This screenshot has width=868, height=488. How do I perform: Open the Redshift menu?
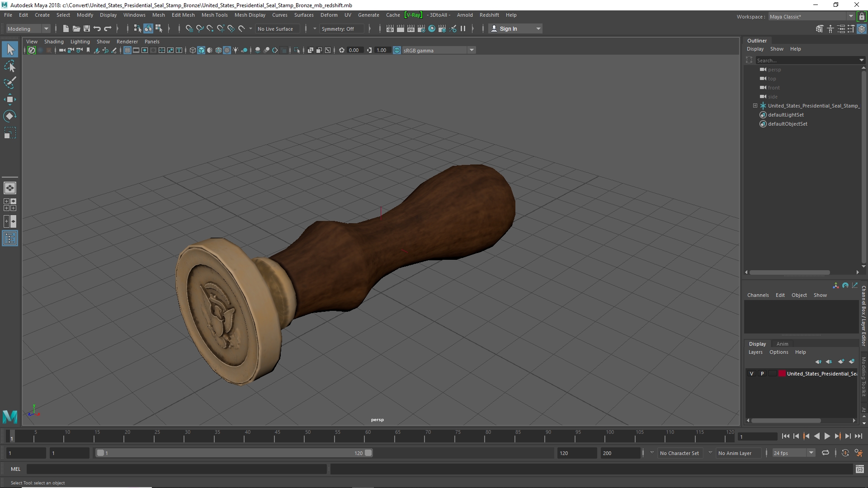(489, 15)
